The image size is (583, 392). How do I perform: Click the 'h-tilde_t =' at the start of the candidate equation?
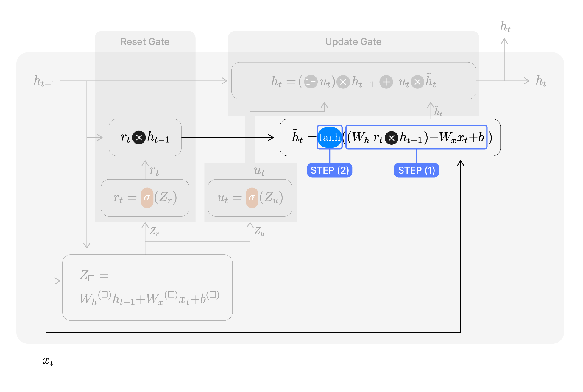[x=304, y=136]
